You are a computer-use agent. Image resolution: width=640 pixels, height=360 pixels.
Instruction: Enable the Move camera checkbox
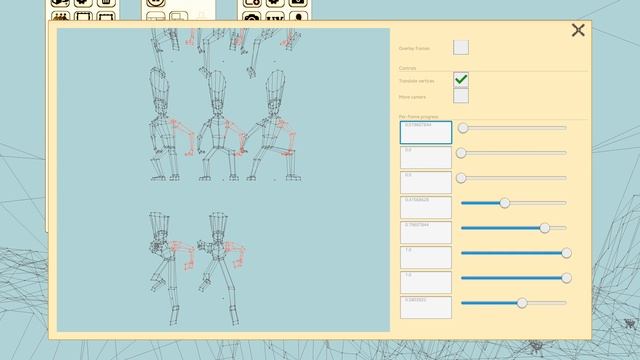point(461,96)
